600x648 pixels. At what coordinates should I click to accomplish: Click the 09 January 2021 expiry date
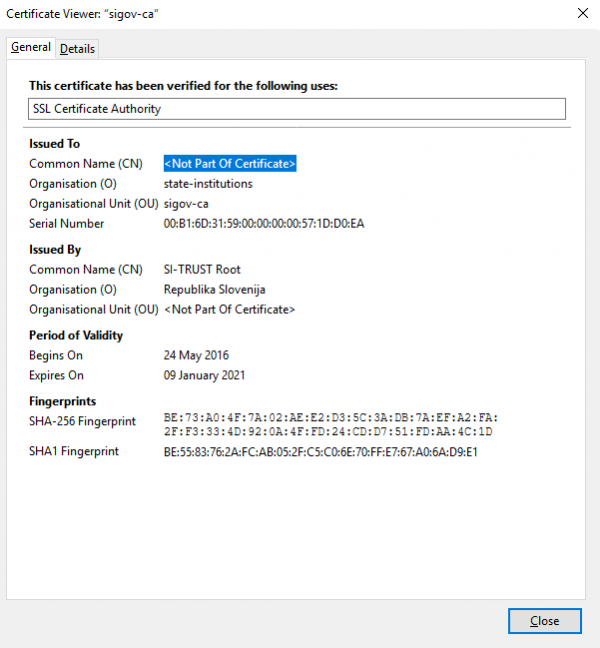click(204, 375)
